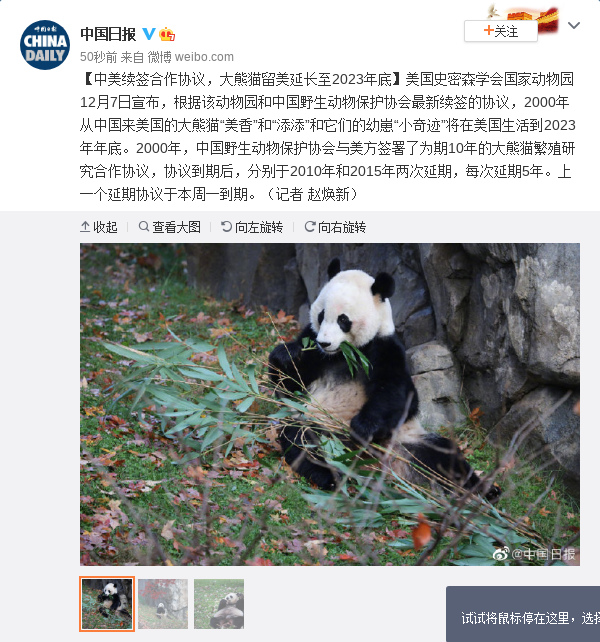
Task: Collapse the image with 收起
Action: pos(99,227)
